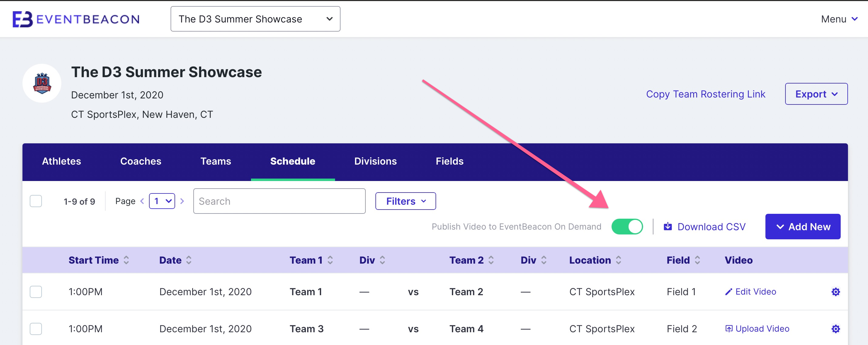Image resolution: width=868 pixels, height=345 pixels.
Task: Check the select-all checkbox
Action: pyautogui.click(x=36, y=201)
